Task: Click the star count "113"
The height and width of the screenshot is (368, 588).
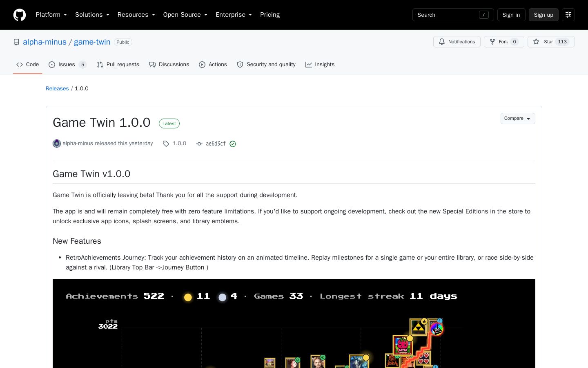Action: pyautogui.click(x=562, y=42)
